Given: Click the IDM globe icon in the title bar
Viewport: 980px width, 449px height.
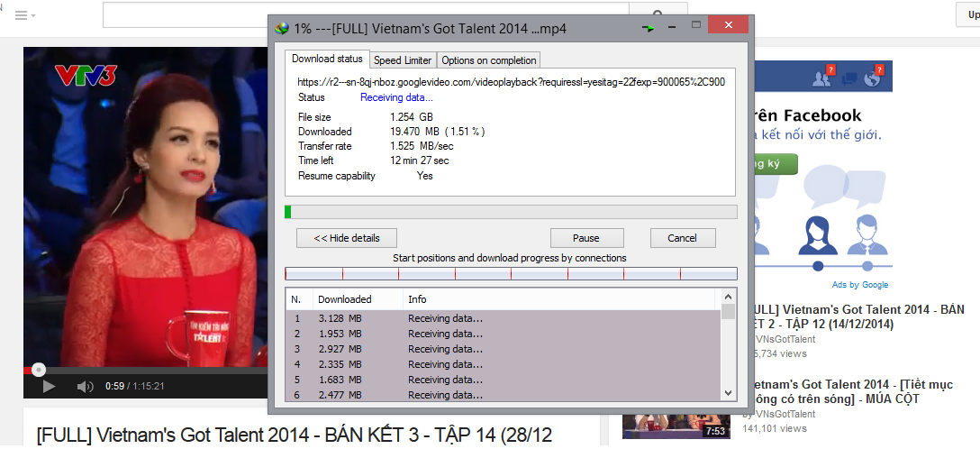Looking at the screenshot, I should tap(283, 28).
